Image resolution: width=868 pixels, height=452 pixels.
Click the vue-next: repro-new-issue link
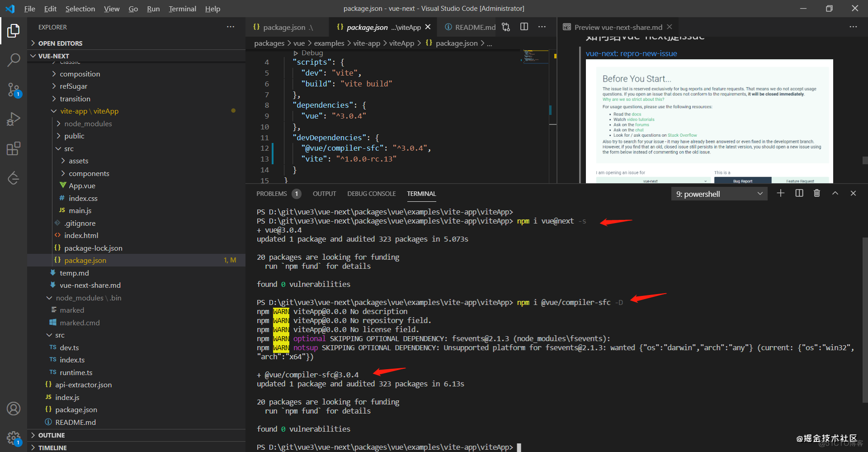pos(631,53)
